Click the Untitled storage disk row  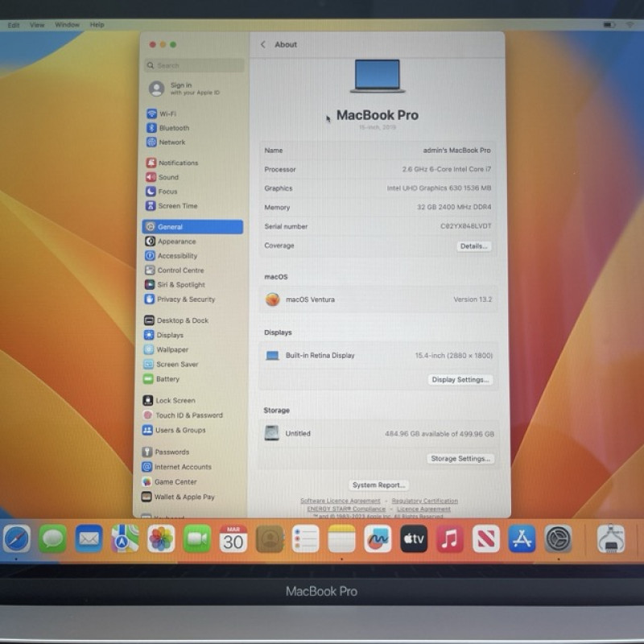click(378, 433)
